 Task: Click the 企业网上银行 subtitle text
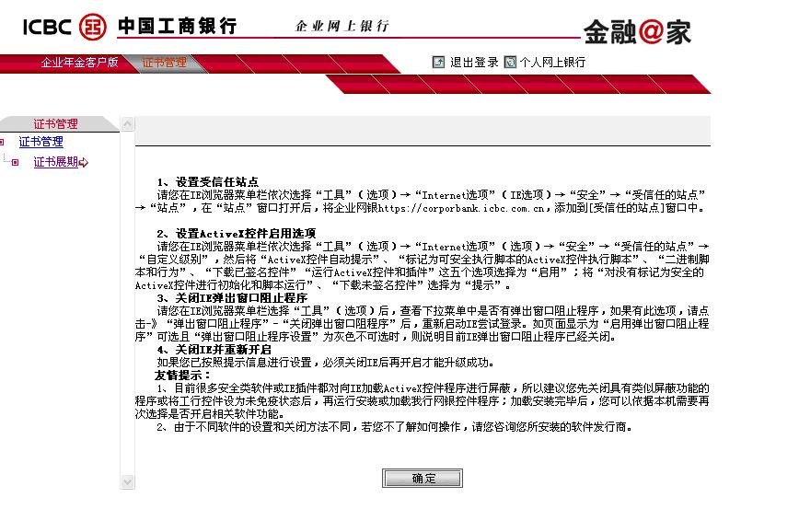342,26
